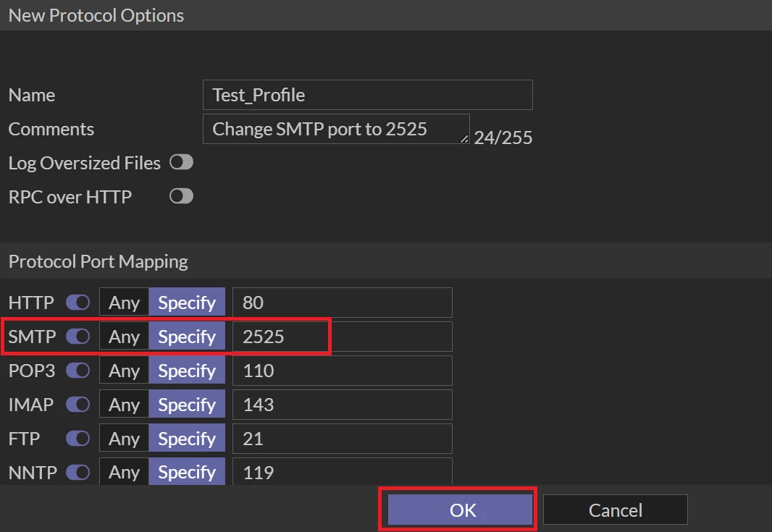Image resolution: width=772 pixels, height=532 pixels.
Task: Edit the NNTP port field showing 119
Action: pos(342,472)
